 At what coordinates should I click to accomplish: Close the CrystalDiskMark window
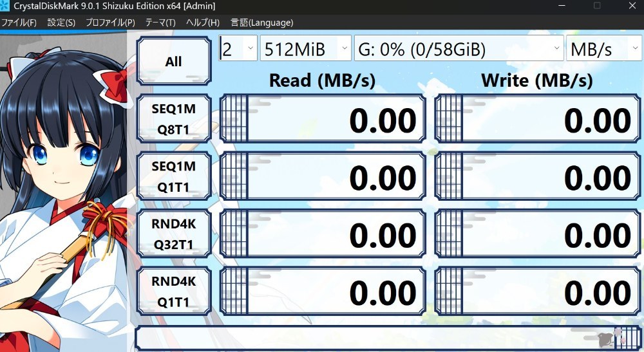pyautogui.click(x=632, y=6)
